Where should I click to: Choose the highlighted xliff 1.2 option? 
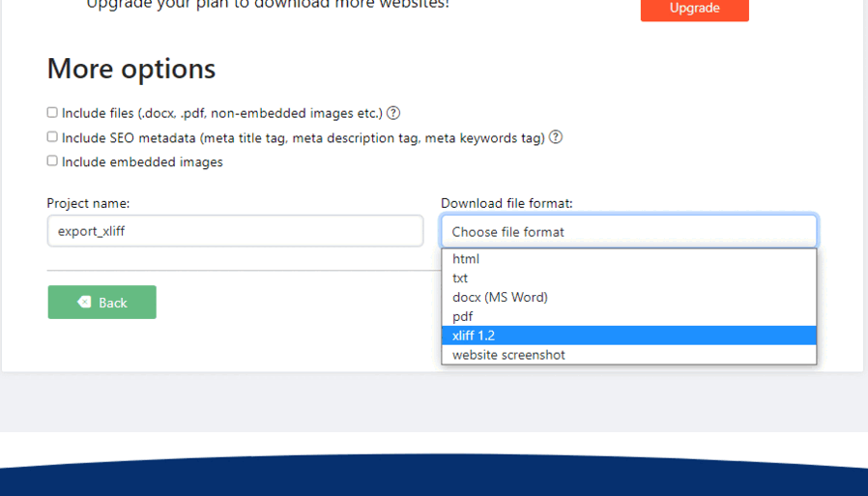pos(474,336)
